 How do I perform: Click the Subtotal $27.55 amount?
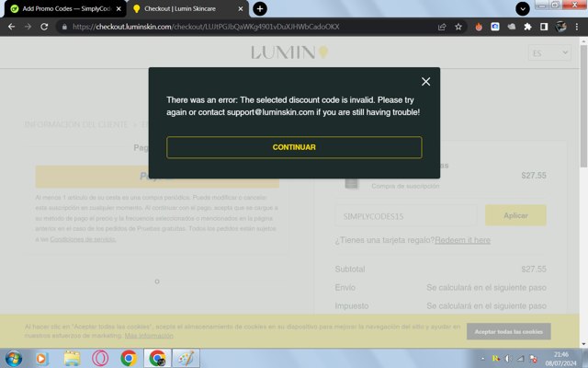534,269
